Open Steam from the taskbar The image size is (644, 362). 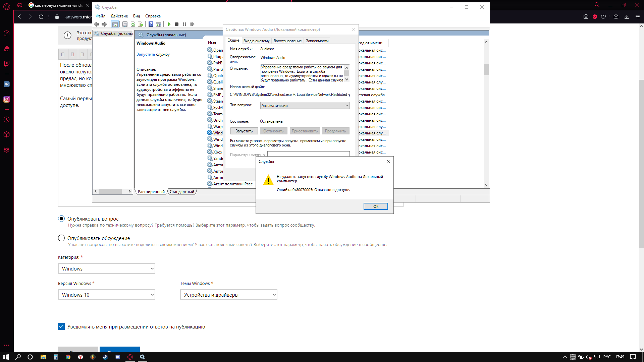(105, 357)
